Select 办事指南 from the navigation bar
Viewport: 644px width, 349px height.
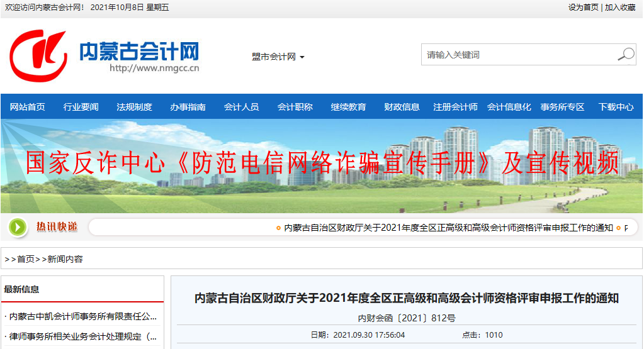pos(188,107)
